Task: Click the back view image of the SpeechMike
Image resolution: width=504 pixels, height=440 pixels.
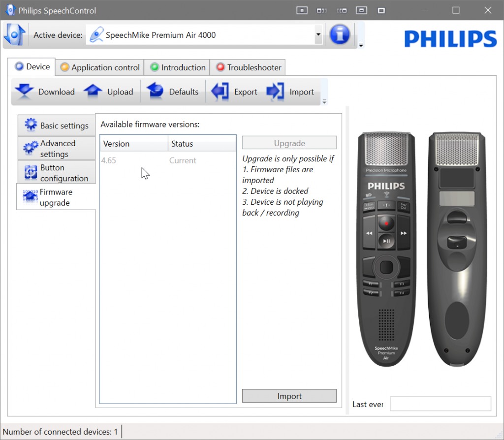Action: click(x=457, y=249)
